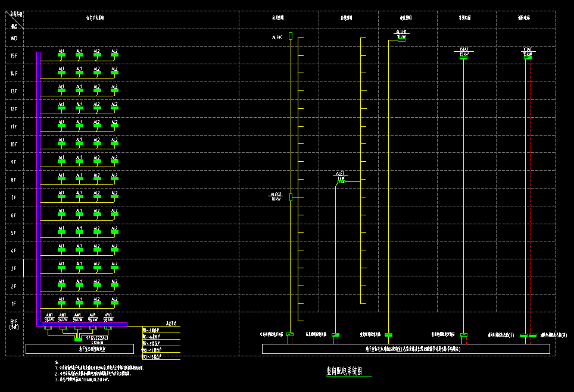Select the B1F basement floor label

(14, 324)
